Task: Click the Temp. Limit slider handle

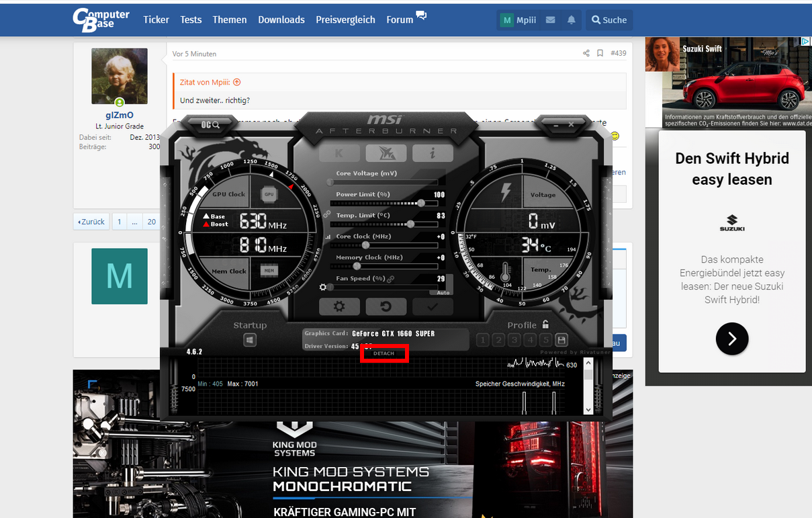Action: point(410,224)
